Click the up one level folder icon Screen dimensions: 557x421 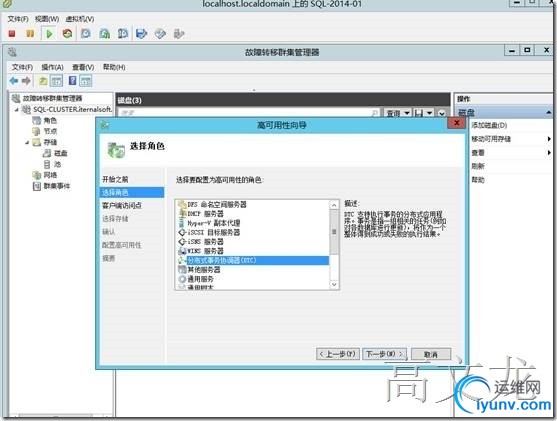pos(43,81)
